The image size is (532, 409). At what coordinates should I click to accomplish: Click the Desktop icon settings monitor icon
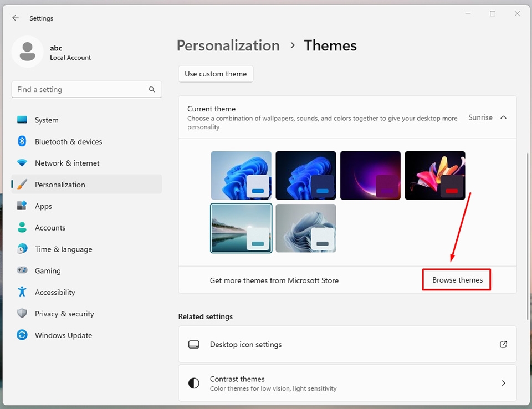(x=194, y=345)
